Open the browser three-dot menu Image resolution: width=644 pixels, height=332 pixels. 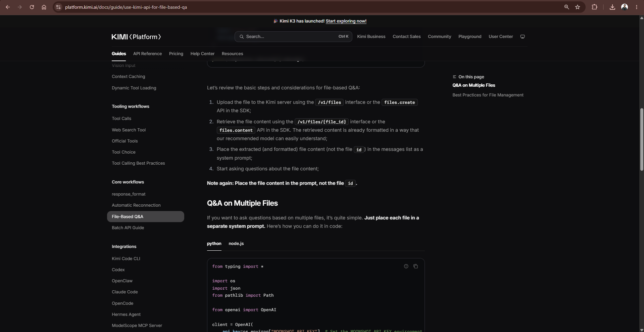pos(637,7)
